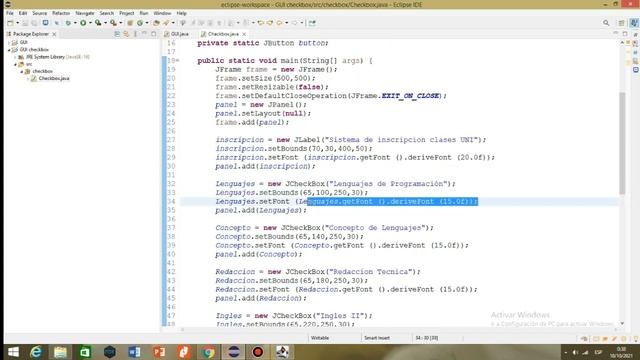Viewport: 640px width, 360px height.
Task: Open the Coverage dropdown arrow
Action: click(x=105, y=23)
